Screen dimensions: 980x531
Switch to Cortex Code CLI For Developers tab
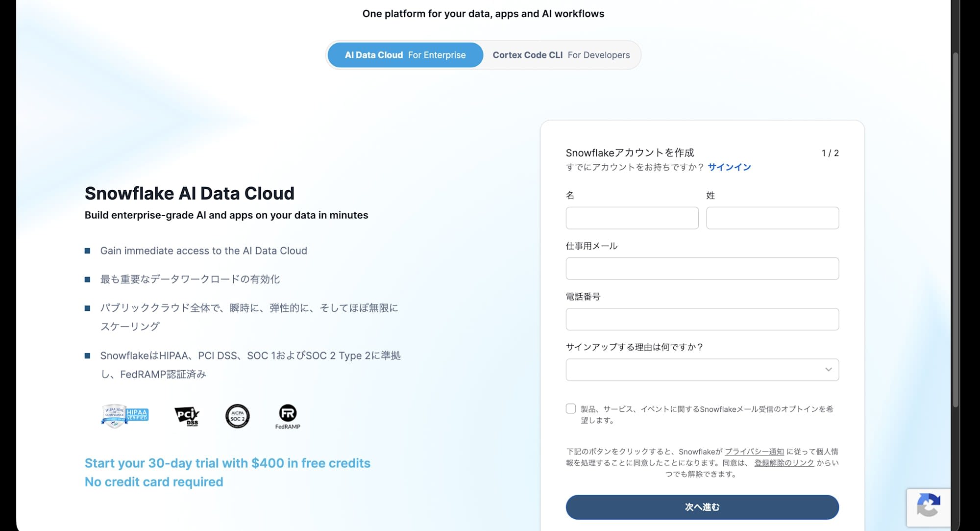[561, 55]
